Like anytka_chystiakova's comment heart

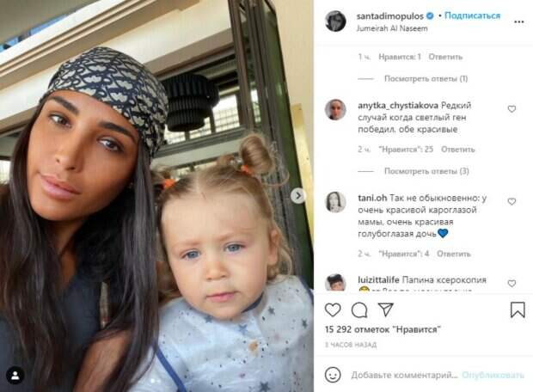pos(512,109)
